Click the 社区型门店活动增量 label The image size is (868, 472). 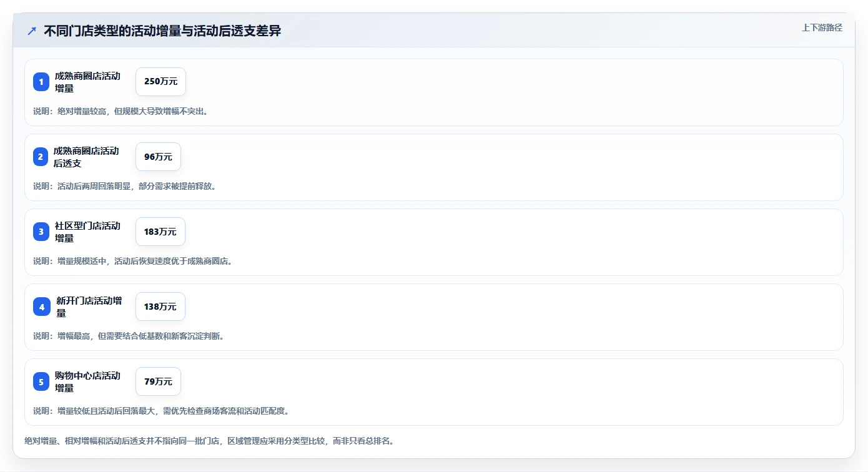87,232
